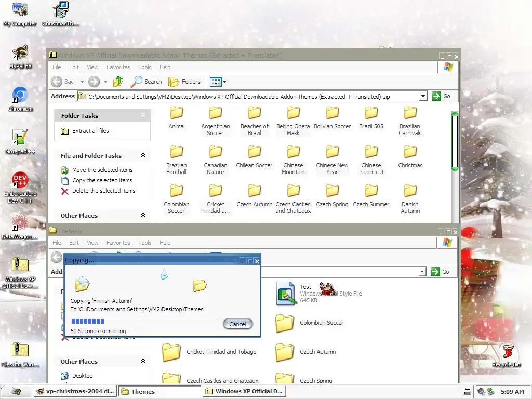Click Move the selected items
This screenshot has height=399, width=532.
point(102,170)
